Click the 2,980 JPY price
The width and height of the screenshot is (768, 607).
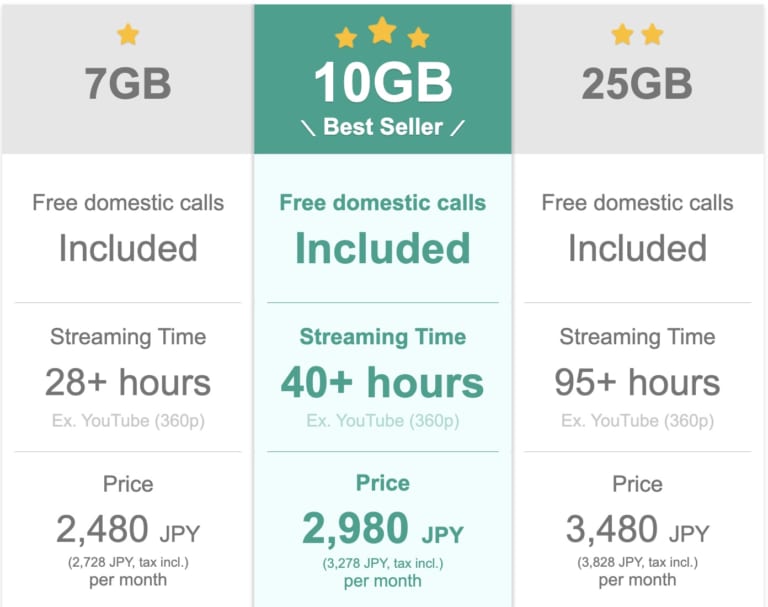[x=382, y=528]
